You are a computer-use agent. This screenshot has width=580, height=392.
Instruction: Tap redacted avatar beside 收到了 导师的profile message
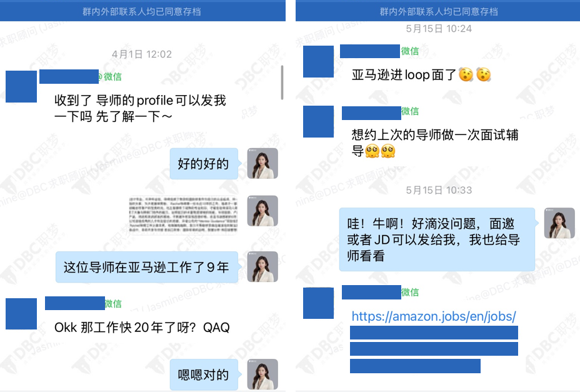tap(21, 86)
